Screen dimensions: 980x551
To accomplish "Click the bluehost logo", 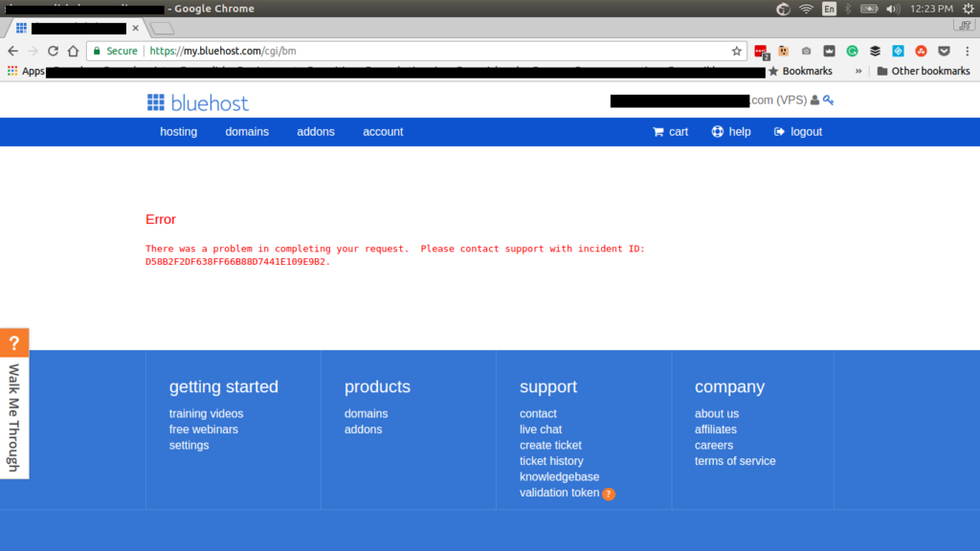I will [x=197, y=103].
